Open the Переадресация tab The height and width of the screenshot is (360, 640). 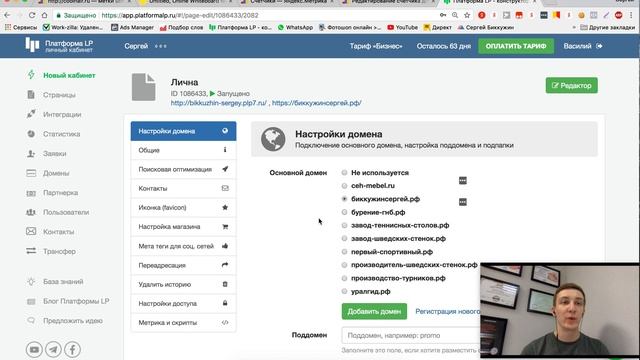click(x=183, y=265)
